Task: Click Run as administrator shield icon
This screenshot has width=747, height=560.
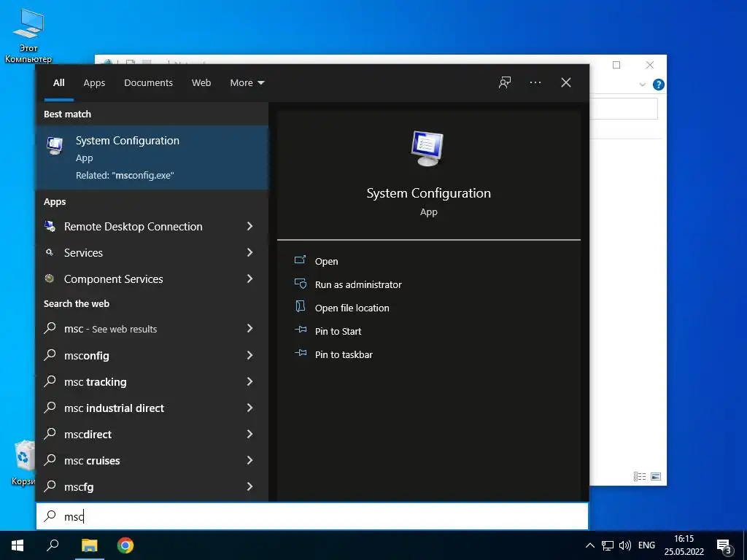Action: click(300, 284)
